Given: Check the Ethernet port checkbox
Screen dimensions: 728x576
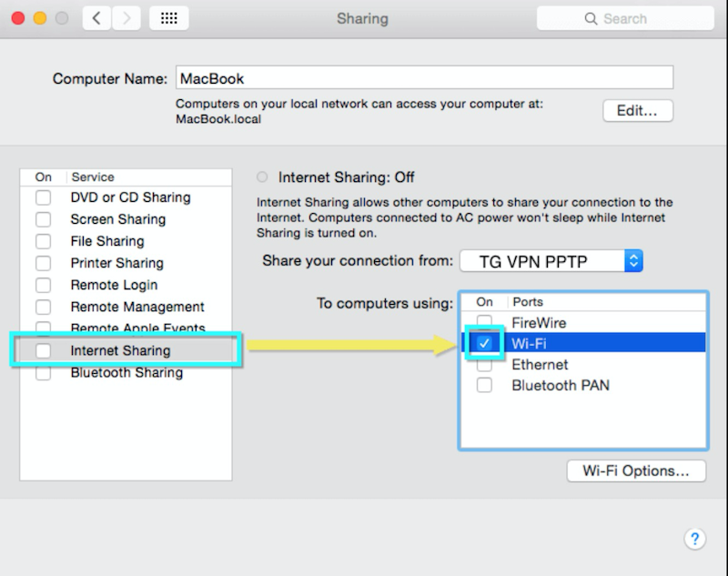Looking at the screenshot, I should (485, 364).
